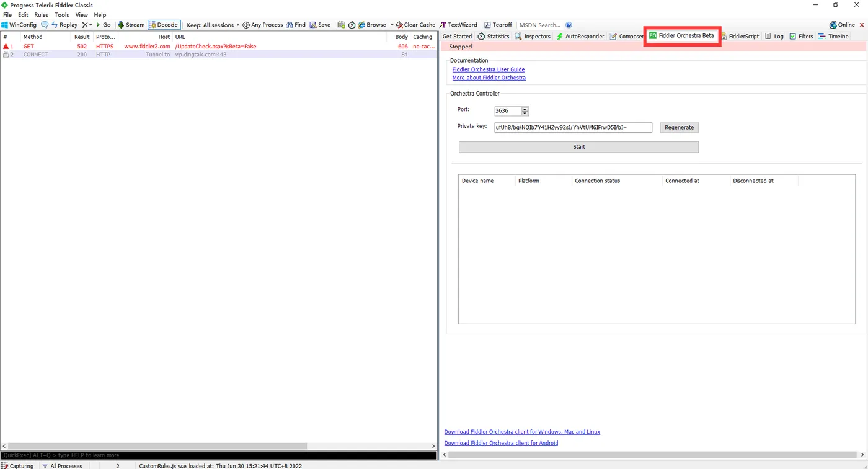Select session 2 CONNECT vip.dingtalk.com
The image size is (868, 469).
pyautogui.click(x=218, y=55)
